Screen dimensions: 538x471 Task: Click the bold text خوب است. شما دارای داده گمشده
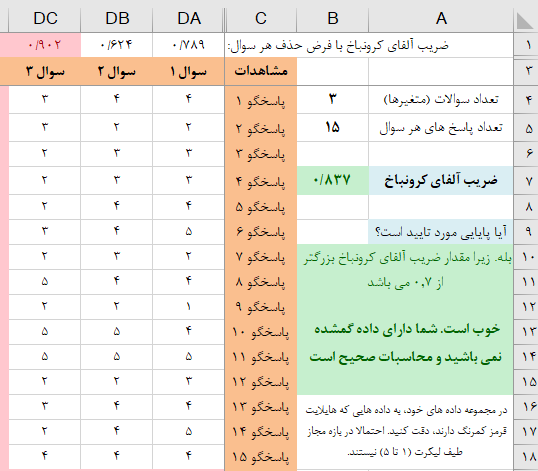click(x=407, y=329)
